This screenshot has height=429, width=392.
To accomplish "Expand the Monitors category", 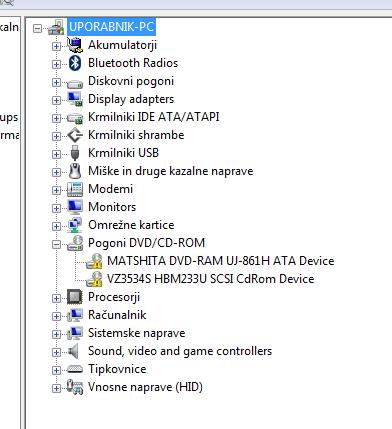I will (56, 208).
